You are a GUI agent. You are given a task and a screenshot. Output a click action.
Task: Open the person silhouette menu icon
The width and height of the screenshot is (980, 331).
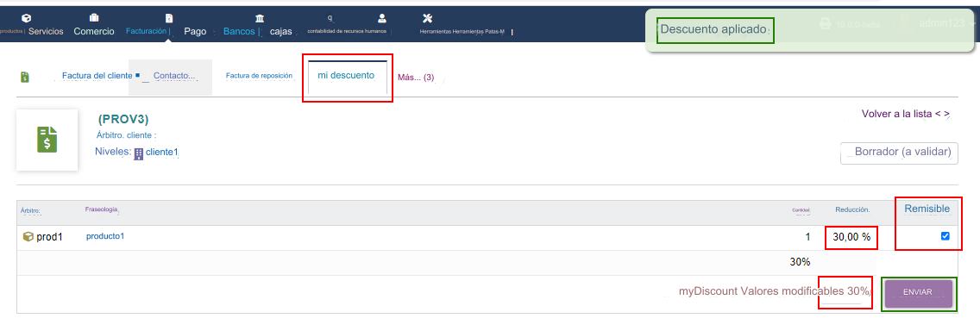click(x=382, y=17)
